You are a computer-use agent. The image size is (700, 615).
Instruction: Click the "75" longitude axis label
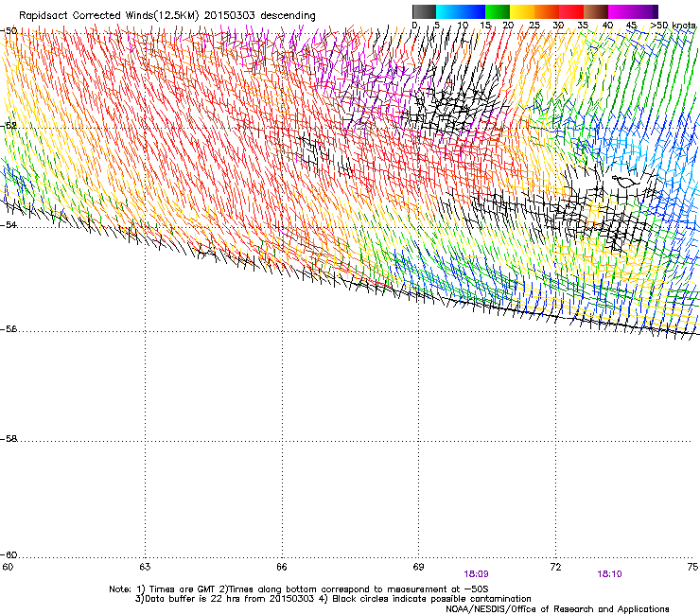click(692, 567)
